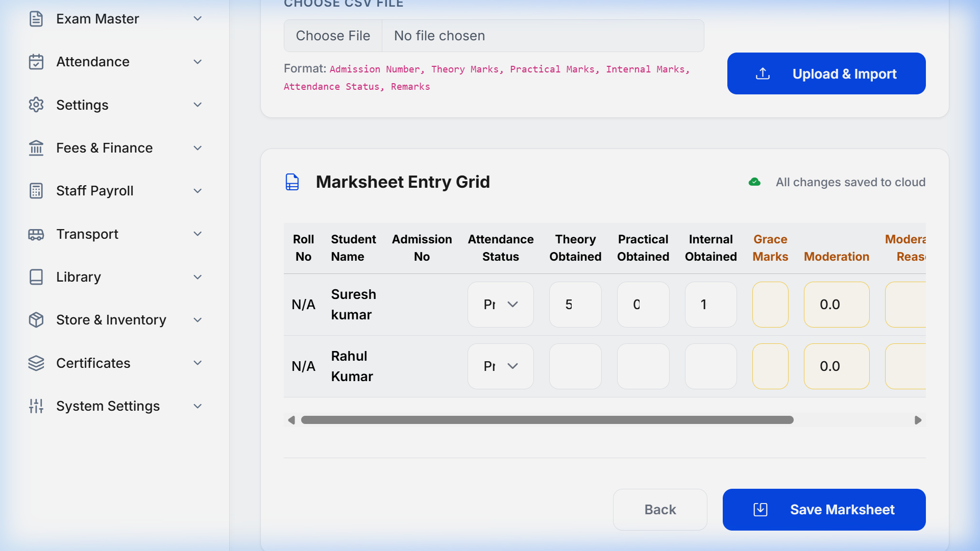Click the 'Suresh kumar' student name
This screenshot has width=980, height=551.
coord(353,305)
